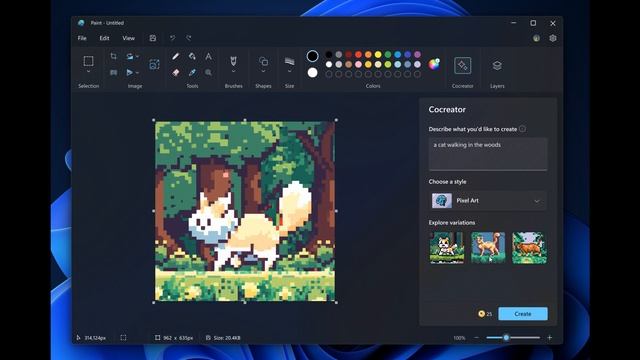640x360 pixels.
Task: Expand the Flip options chevron
Action: [x=138, y=72]
